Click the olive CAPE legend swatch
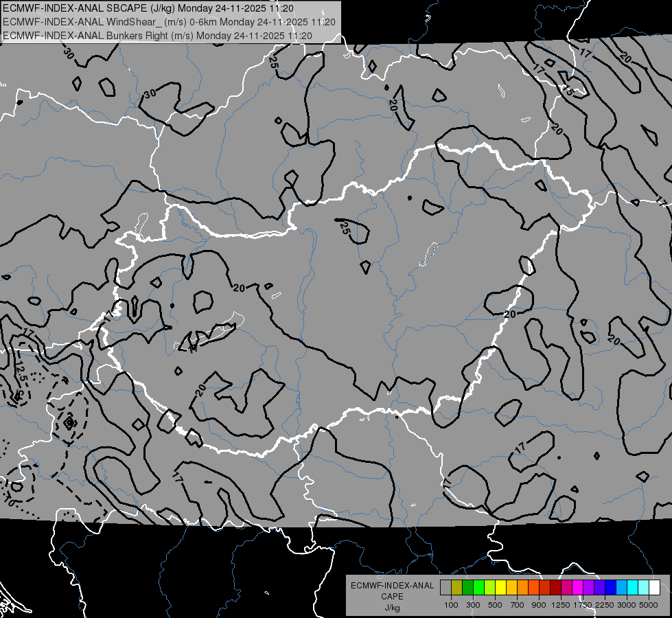The height and width of the screenshot is (618, 672). point(457,588)
